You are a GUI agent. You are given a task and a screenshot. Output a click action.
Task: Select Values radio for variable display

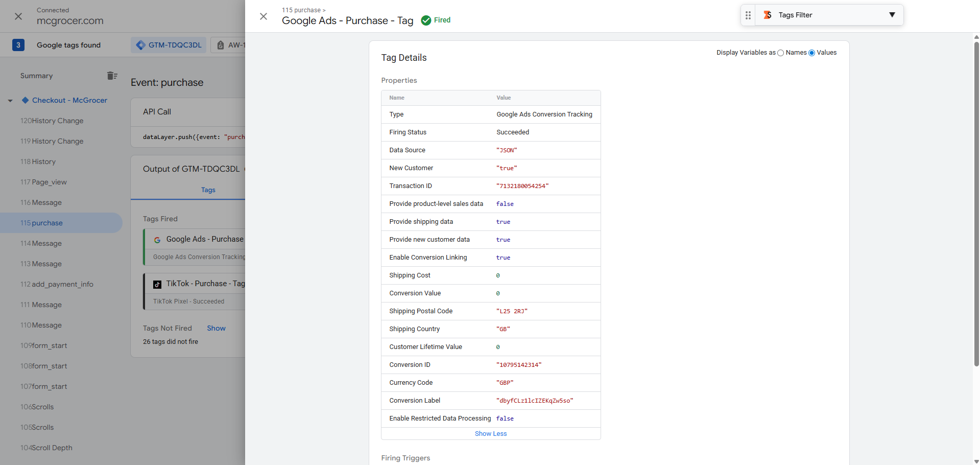click(x=811, y=53)
